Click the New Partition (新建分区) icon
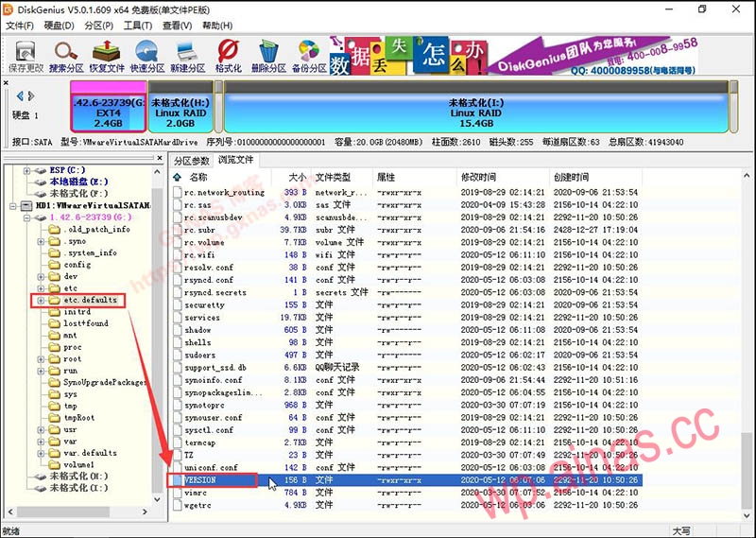The image size is (756, 538). 187,57
